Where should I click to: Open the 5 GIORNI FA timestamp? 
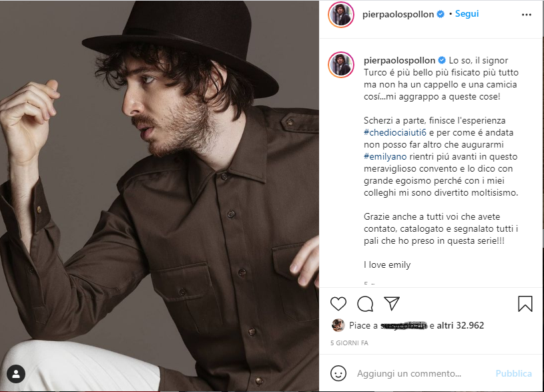point(349,343)
